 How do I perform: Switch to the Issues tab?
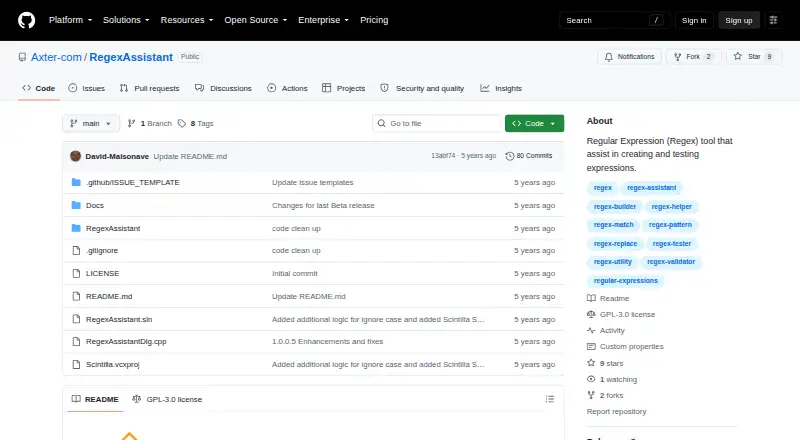coord(87,88)
